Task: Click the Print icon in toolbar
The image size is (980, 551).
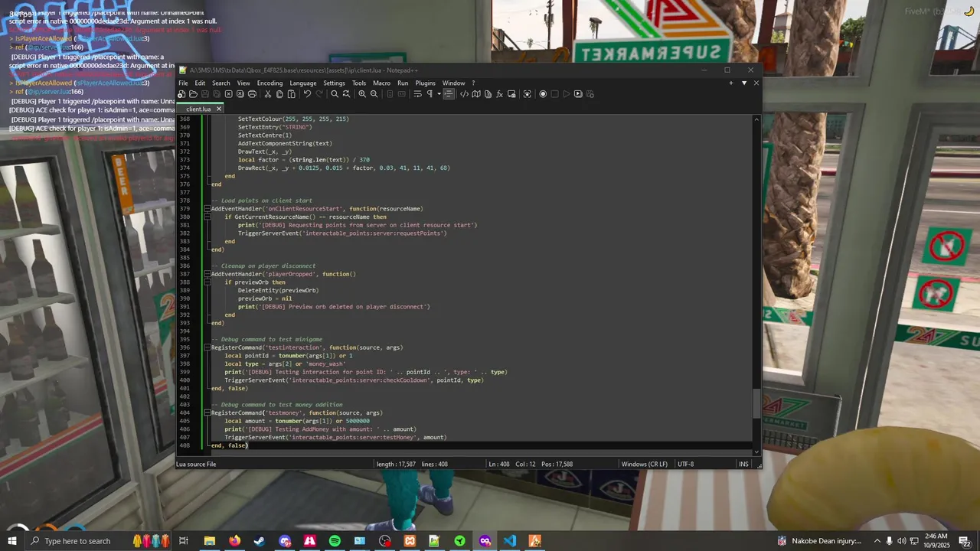Action: (252, 94)
